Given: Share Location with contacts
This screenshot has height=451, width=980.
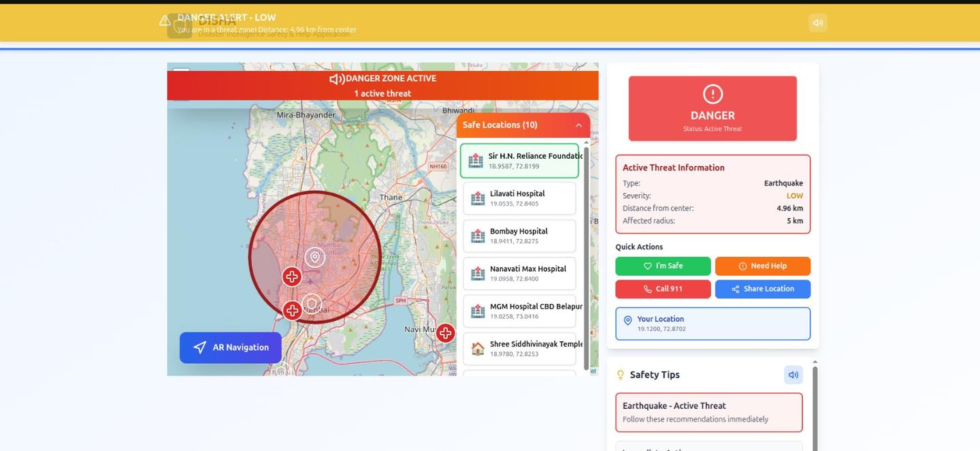Looking at the screenshot, I should coord(762,289).
